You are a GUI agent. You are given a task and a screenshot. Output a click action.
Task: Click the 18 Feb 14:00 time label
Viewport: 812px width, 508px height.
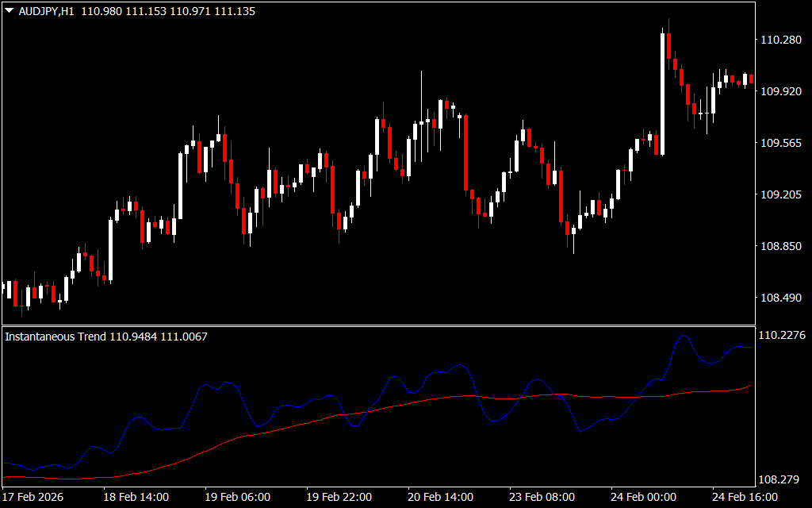tap(136, 497)
